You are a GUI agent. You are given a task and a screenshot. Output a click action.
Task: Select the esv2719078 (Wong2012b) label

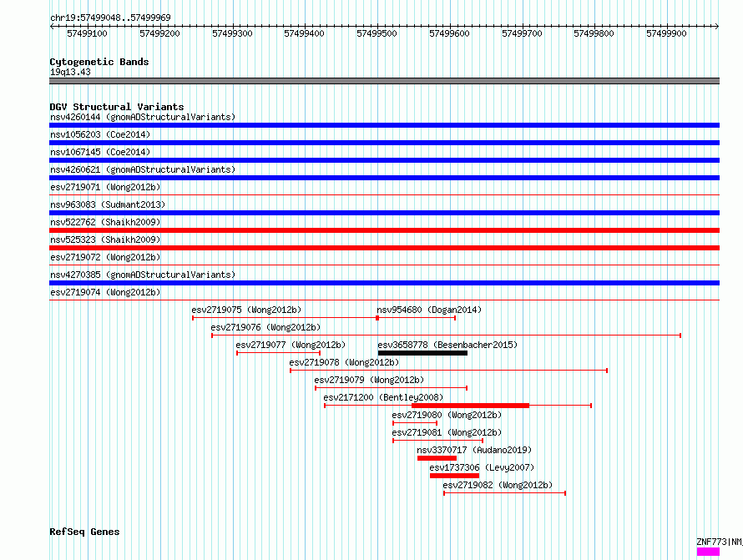click(345, 362)
